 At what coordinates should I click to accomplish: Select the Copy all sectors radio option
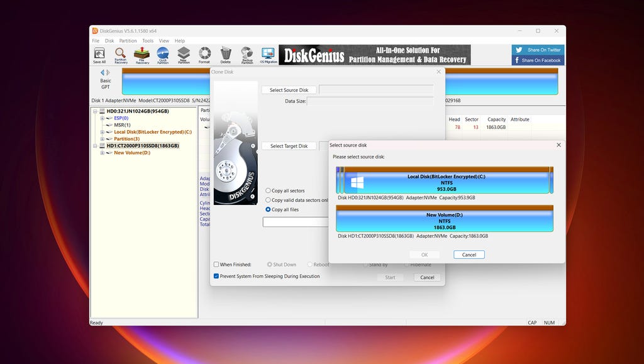pos(269,190)
